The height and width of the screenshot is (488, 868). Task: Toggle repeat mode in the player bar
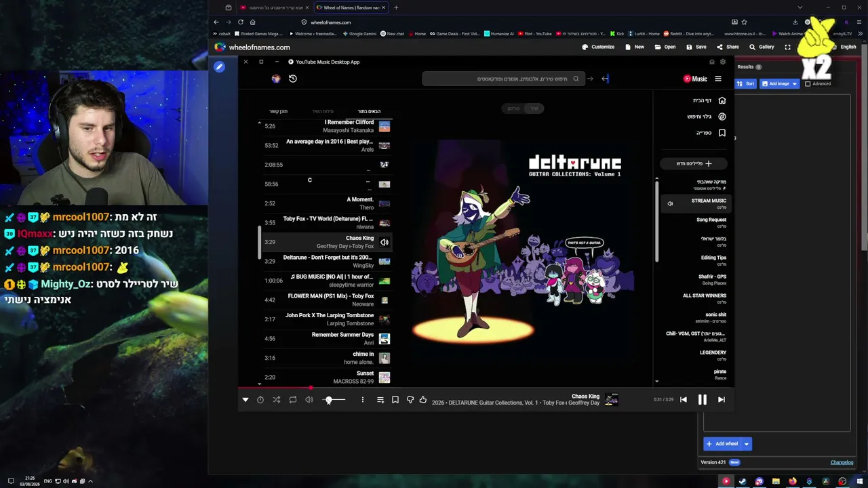[x=293, y=400]
